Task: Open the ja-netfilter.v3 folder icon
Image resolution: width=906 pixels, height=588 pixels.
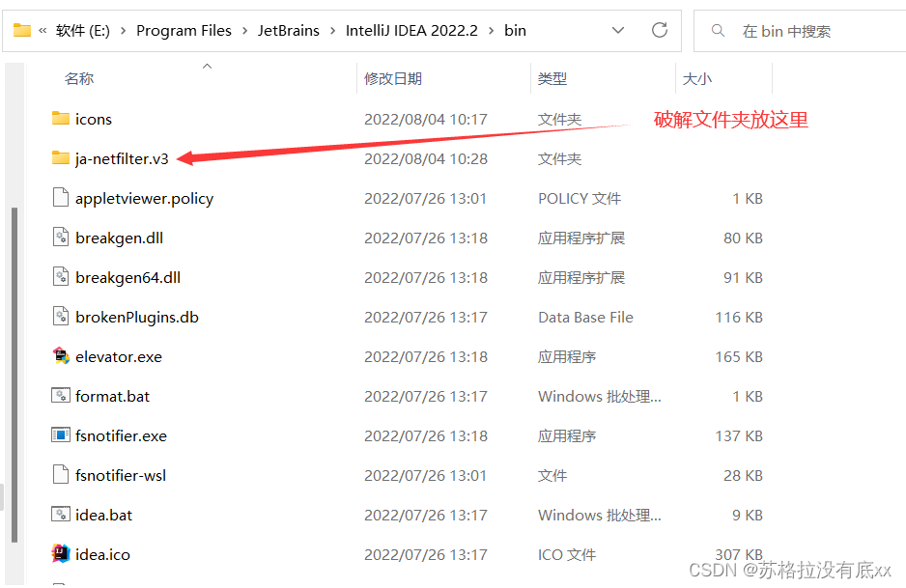Action: coord(59,157)
